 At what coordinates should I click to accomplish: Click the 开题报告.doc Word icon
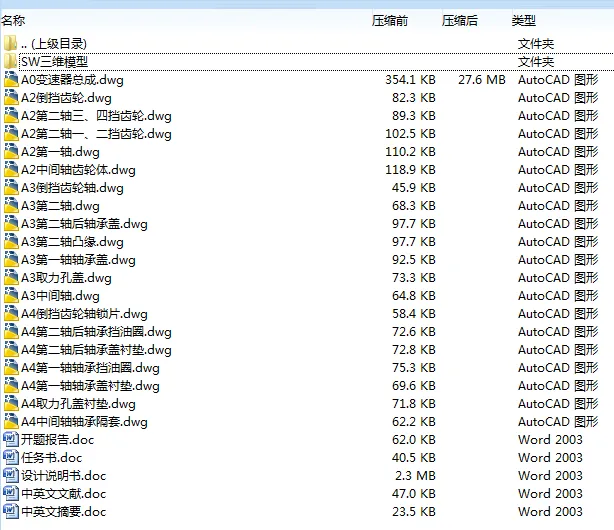click(11, 440)
